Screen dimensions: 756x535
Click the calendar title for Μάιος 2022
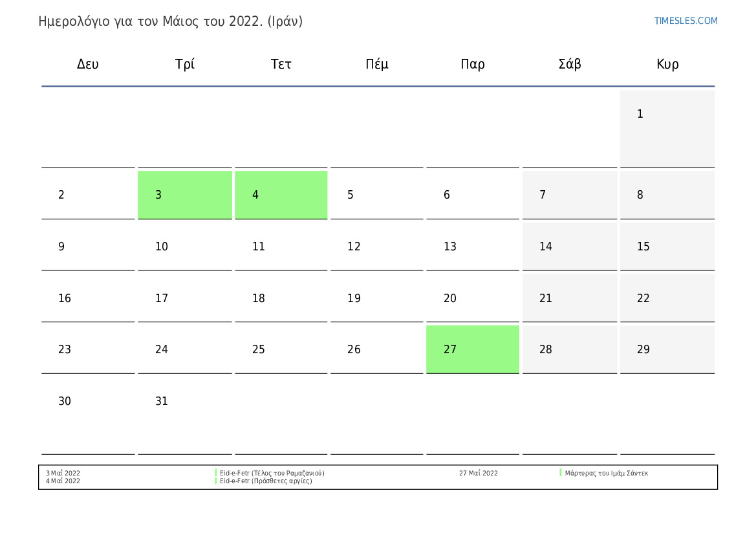click(171, 21)
